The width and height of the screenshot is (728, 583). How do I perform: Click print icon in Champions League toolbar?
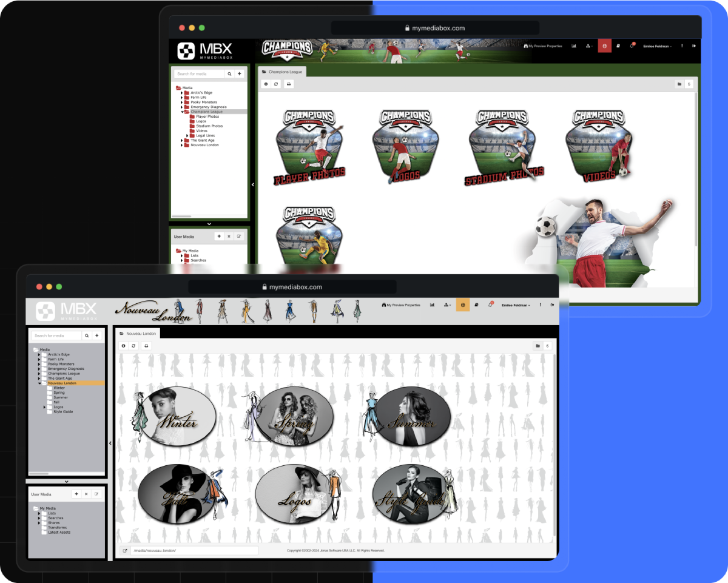[289, 84]
